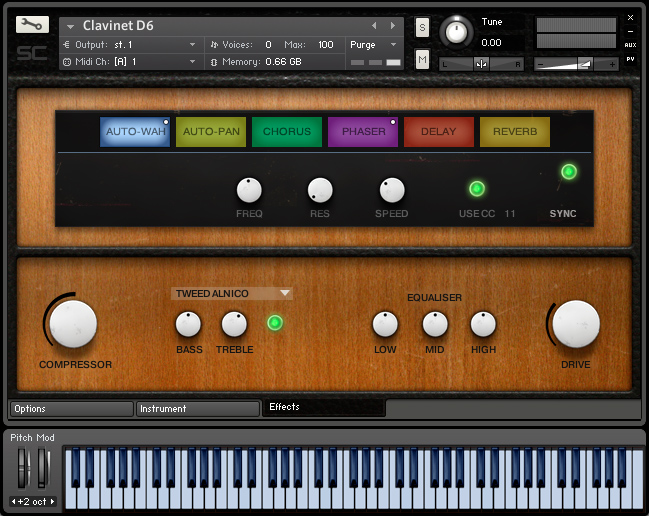The height and width of the screenshot is (516, 649).
Task: Mute the instrument with M button
Action: (422, 60)
